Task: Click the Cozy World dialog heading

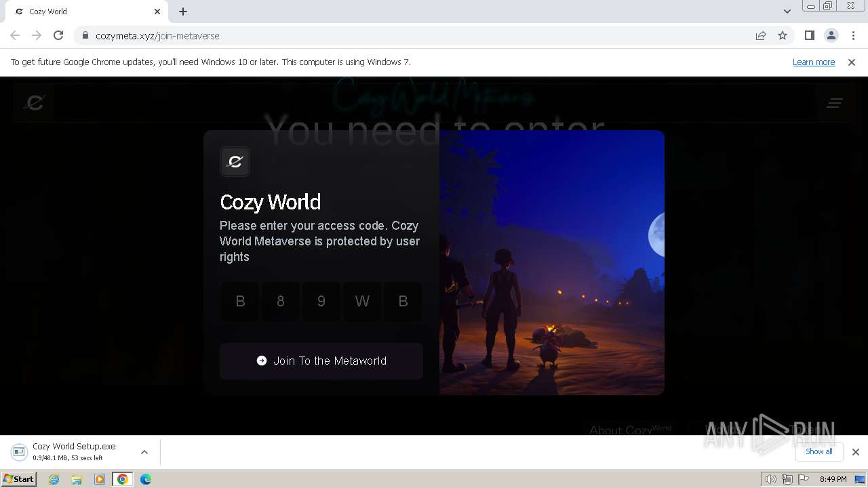Action: pos(271,202)
